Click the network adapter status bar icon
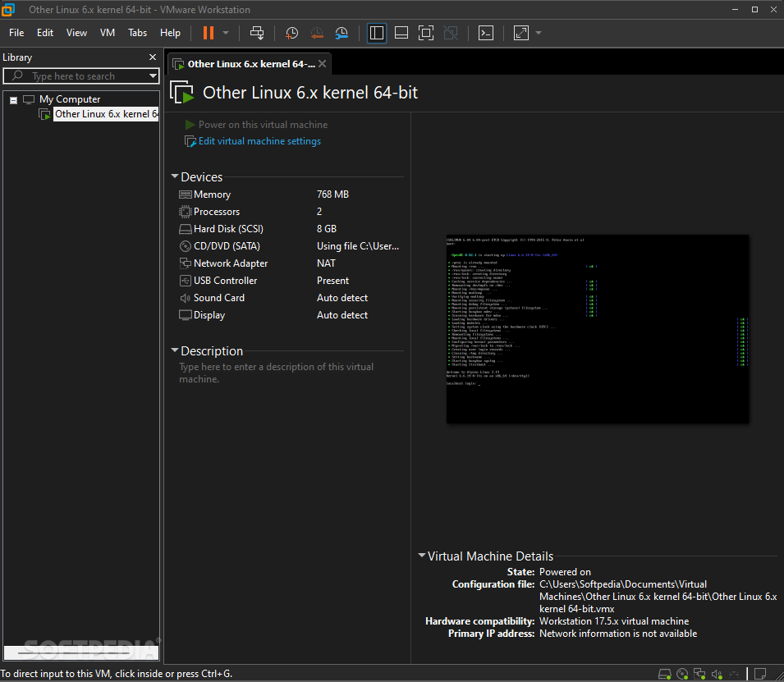Image resolution: width=784 pixels, height=682 pixels. [699, 674]
